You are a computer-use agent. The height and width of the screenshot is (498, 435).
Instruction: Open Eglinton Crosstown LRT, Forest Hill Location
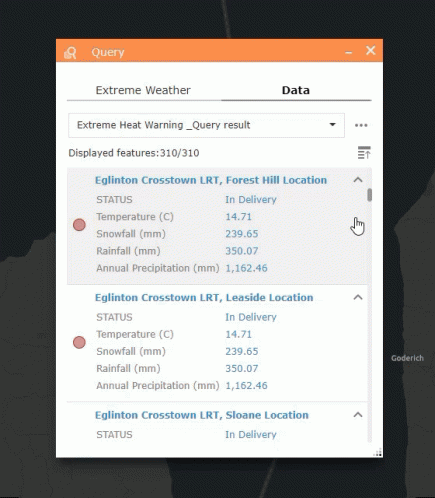(211, 180)
